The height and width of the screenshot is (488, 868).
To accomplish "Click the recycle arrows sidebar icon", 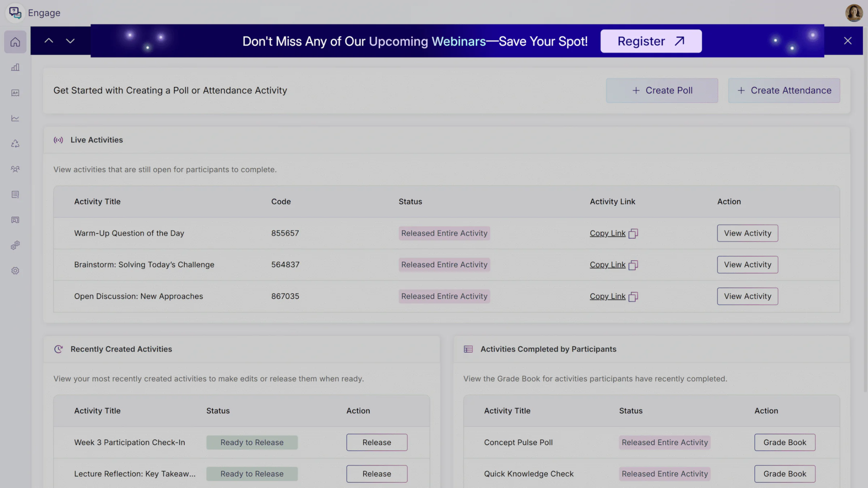I will [15, 144].
